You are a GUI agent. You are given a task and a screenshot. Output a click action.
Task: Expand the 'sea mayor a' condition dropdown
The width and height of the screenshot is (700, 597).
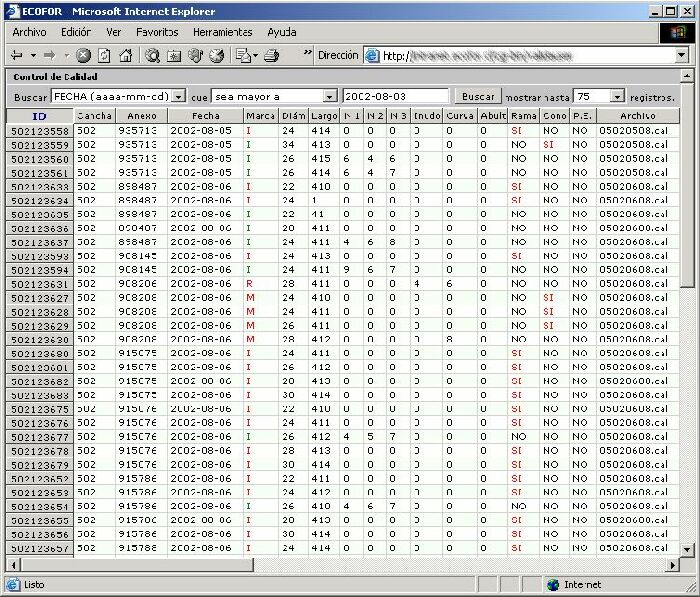(x=330, y=97)
